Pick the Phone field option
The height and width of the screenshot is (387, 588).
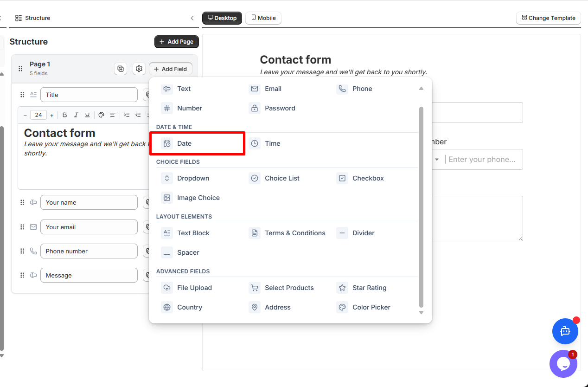[355, 89]
